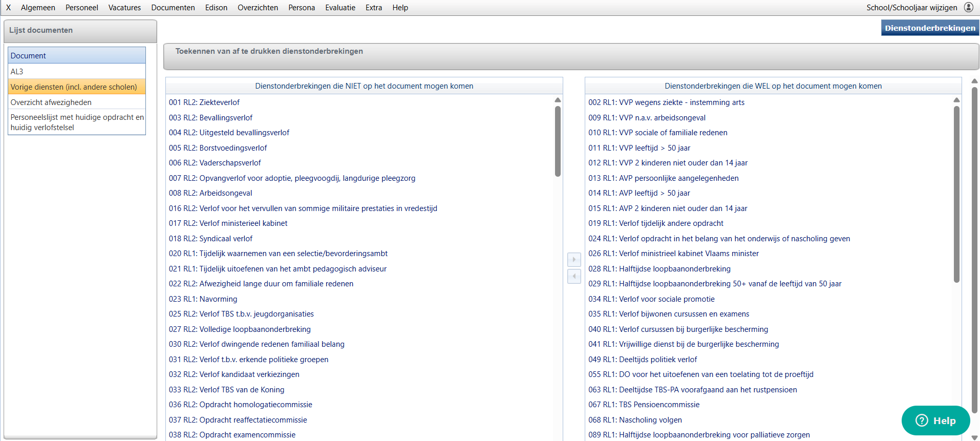
Task: Click School/Schooljaar wijzigen link
Action: [x=911, y=8]
